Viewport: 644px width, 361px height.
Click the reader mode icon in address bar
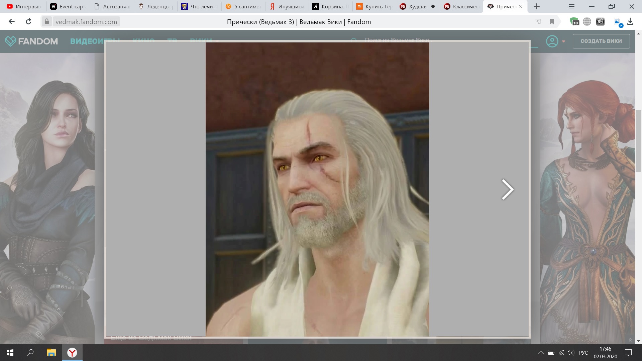538,22
